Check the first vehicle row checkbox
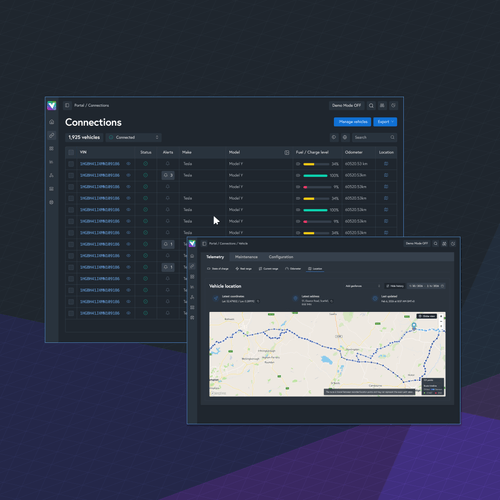500x500 pixels. click(x=71, y=164)
